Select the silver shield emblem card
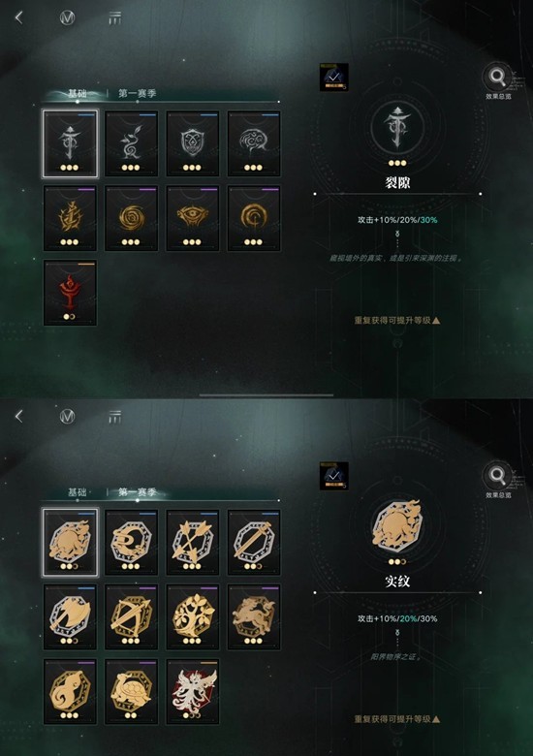 coord(192,143)
